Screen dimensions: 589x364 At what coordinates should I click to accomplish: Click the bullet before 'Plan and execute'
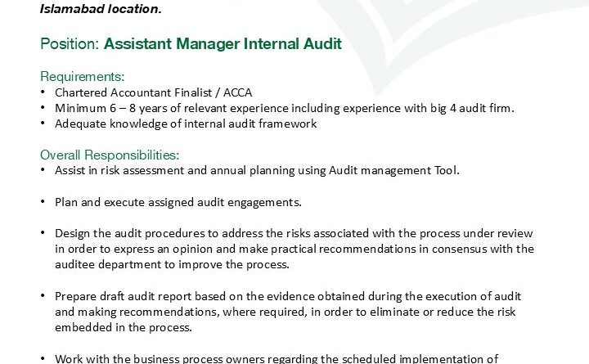pos(43,202)
